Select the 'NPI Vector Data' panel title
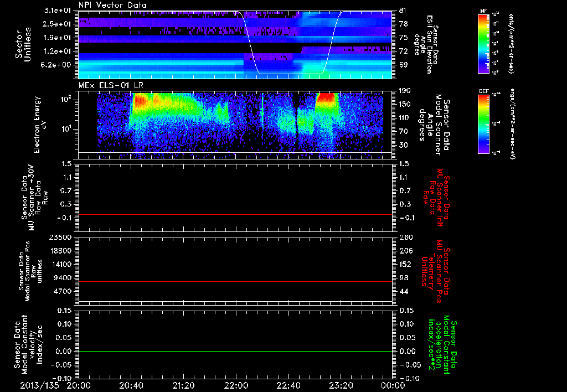Viewport: 567px width, 392px height. (112, 5)
